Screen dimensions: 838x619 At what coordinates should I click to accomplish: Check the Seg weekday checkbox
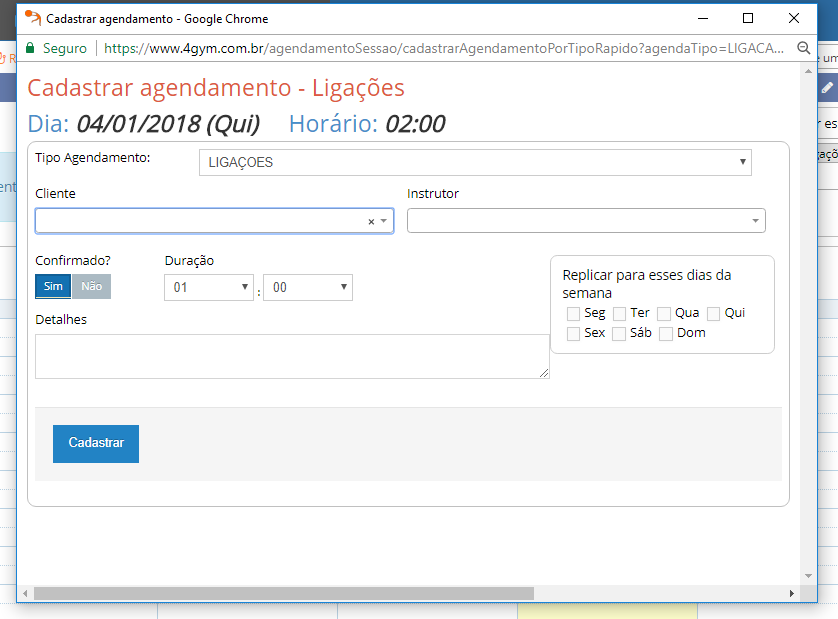[574, 314]
